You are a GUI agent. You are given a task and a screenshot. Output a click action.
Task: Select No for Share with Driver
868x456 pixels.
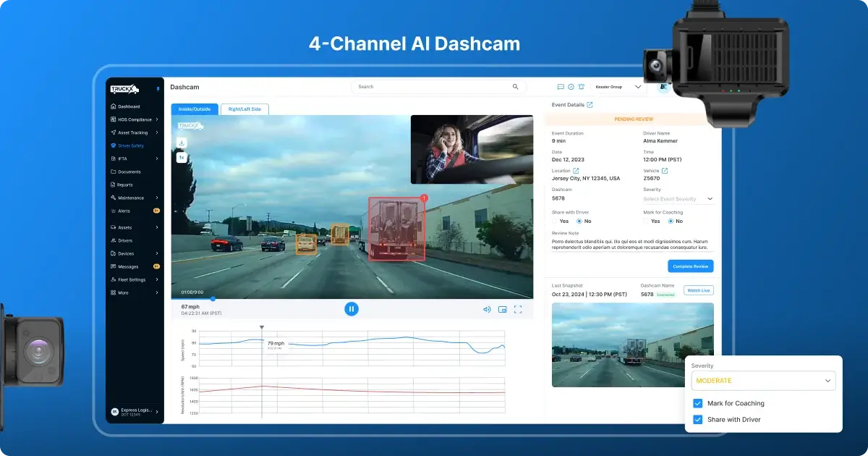click(x=579, y=221)
